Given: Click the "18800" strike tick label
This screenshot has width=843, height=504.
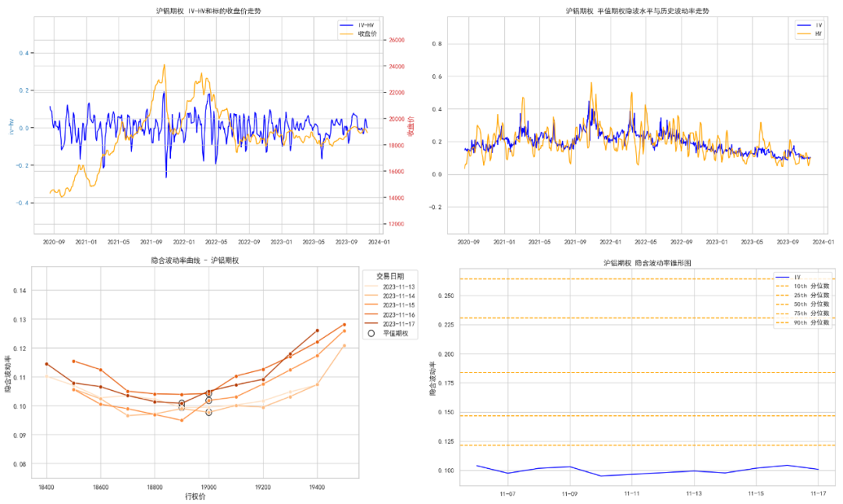Looking at the screenshot, I should pyautogui.click(x=155, y=488).
